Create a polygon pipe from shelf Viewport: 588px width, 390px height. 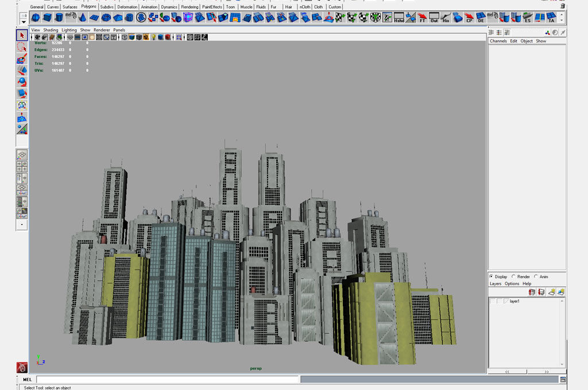pos(129,17)
